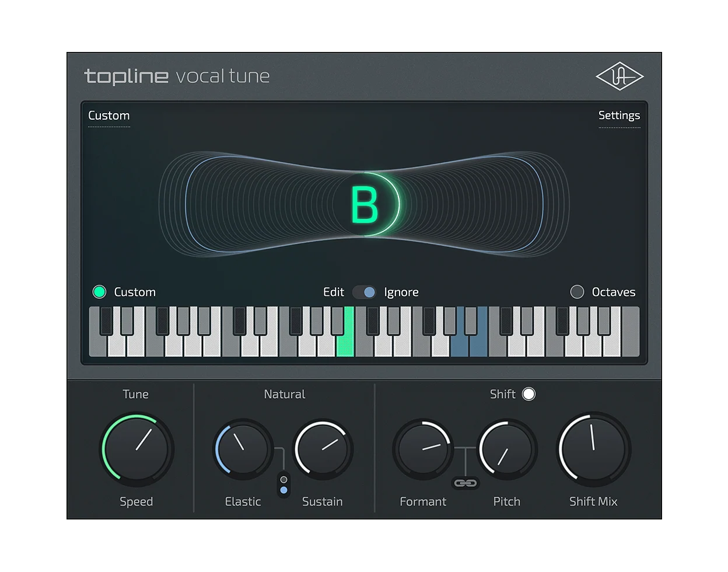Click the rightmost grey piano key
Viewport: 728px width, 572px height.
click(631, 332)
